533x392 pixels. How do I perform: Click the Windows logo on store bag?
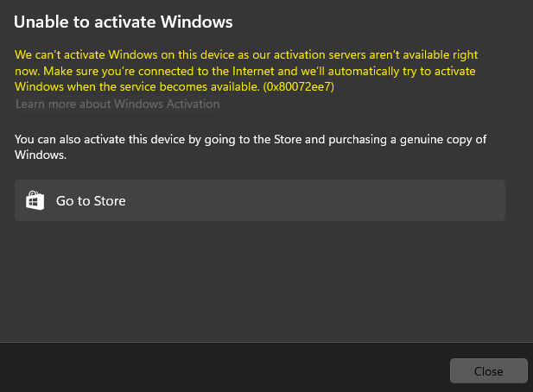pos(35,203)
